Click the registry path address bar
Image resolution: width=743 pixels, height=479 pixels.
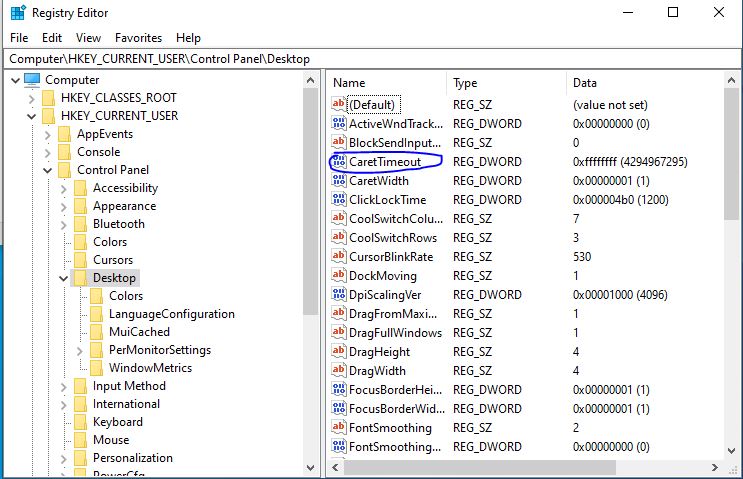click(x=371, y=59)
